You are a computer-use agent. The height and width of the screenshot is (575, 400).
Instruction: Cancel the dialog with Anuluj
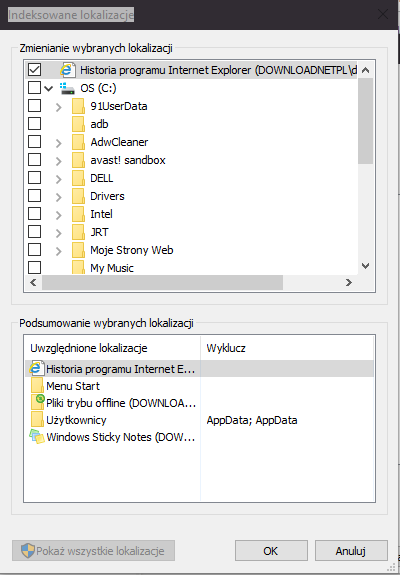tap(351, 550)
